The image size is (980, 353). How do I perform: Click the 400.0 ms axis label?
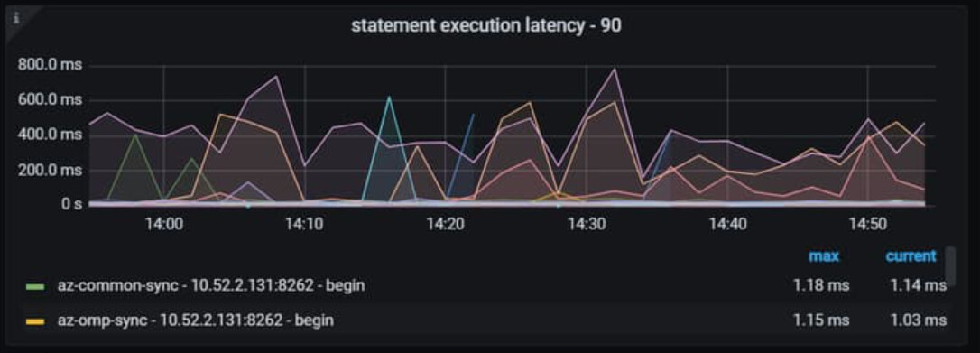tap(50, 135)
